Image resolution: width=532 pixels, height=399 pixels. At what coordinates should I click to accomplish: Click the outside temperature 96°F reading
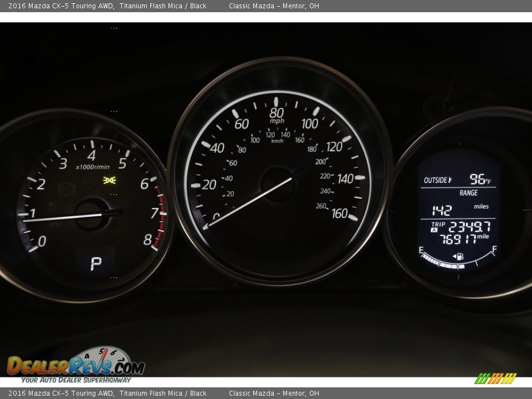point(479,180)
